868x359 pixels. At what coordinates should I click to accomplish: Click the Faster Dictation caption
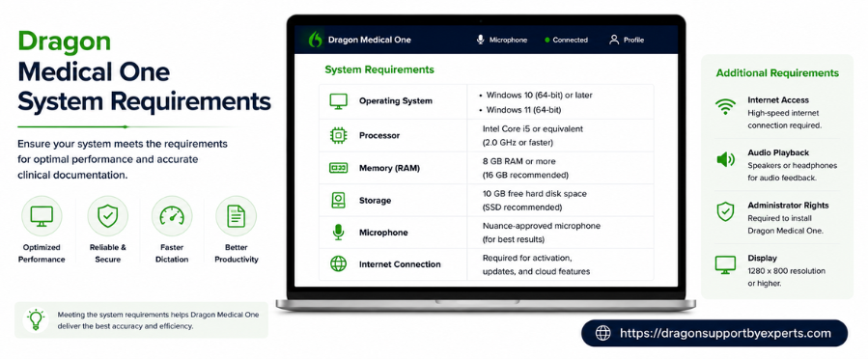(172, 254)
